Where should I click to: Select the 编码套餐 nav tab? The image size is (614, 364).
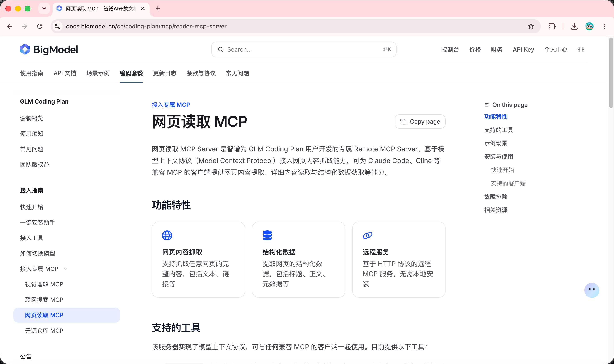[x=131, y=73]
